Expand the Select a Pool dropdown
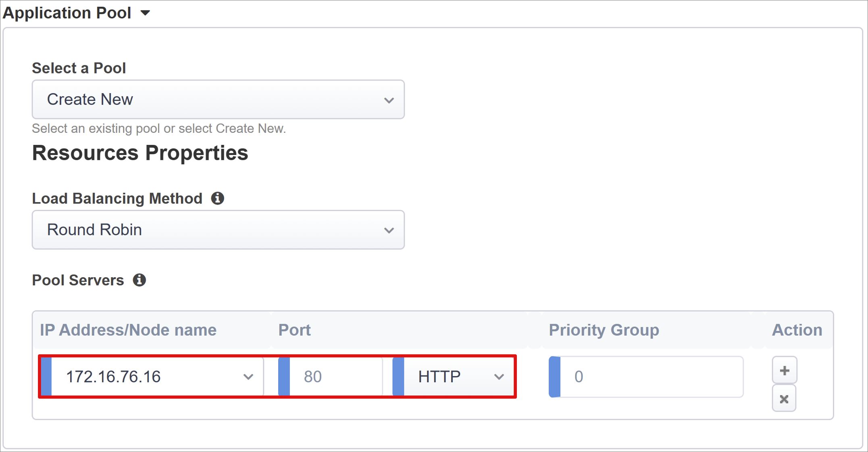 pyautogui.click(x=219, y=99)
